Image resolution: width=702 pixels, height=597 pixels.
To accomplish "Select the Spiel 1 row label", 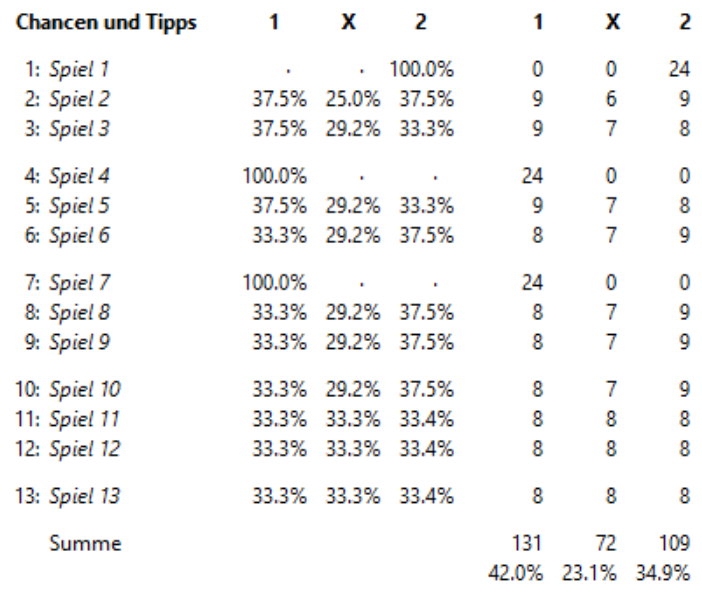I will click(x=79, y=69).
